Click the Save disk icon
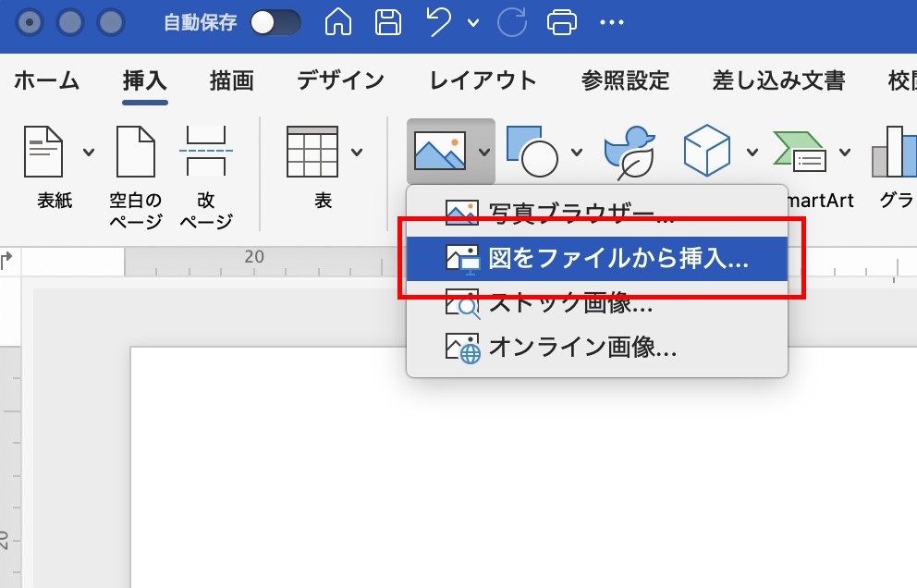Screen dimensions: 917x588 [x=388, y=22]
